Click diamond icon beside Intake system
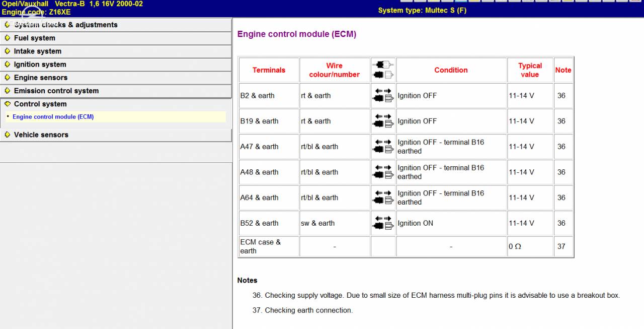644x329 pixels. (7, 51)
